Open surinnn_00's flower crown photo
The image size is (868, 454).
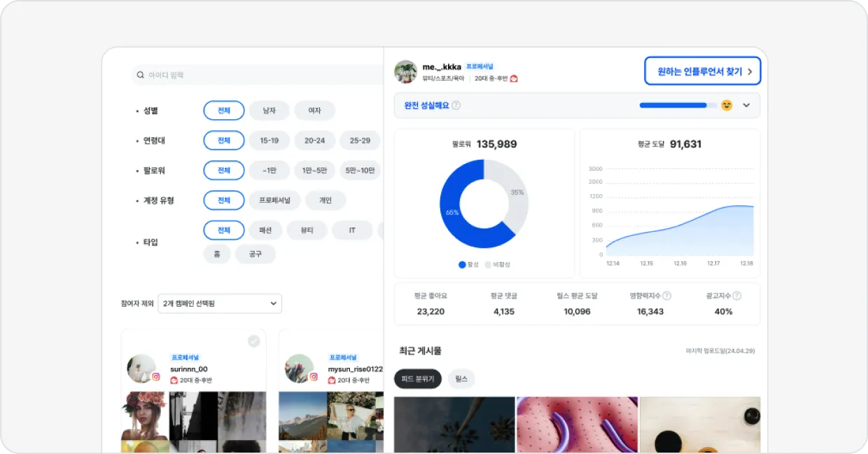coord(145,416)
